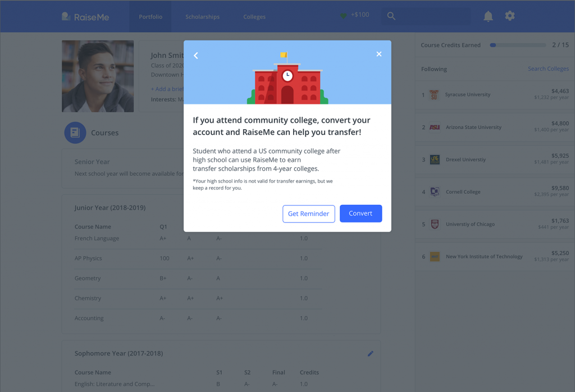Click the RaiseMe logo
The height and width of the screenshot is (392, 575).
coord(85,17)
